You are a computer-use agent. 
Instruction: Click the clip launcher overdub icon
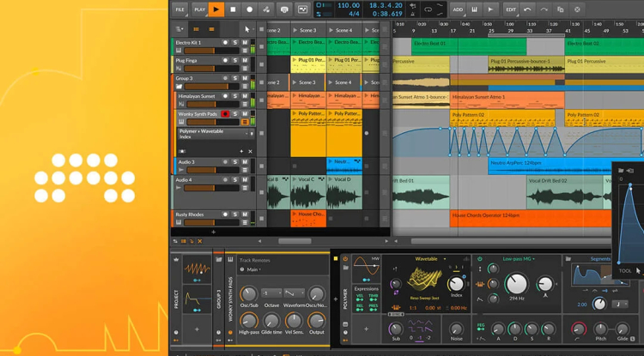click(x=284, y=9)
